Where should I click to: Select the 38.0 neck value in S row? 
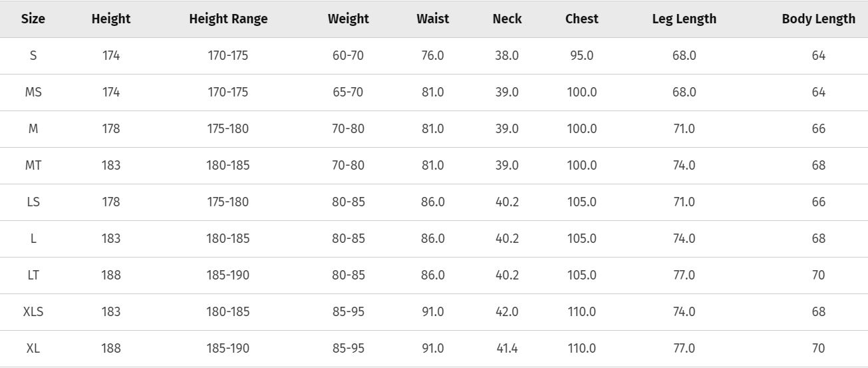[x=507, y=55]
